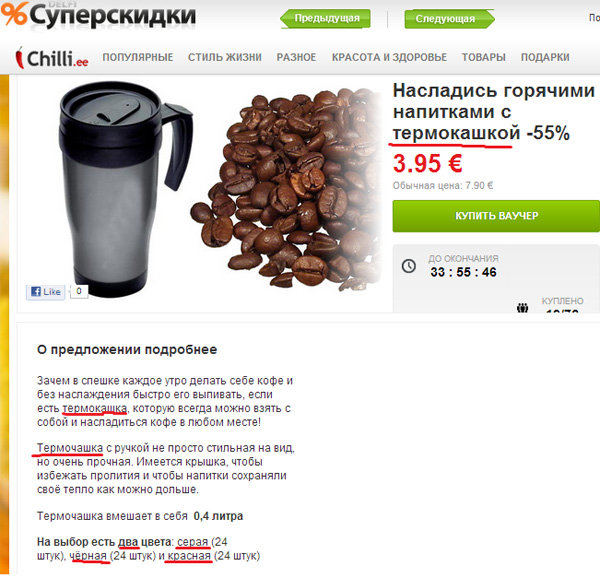Click the deal title heading
The width and height of the screenshot is (600, 578).
494,112
